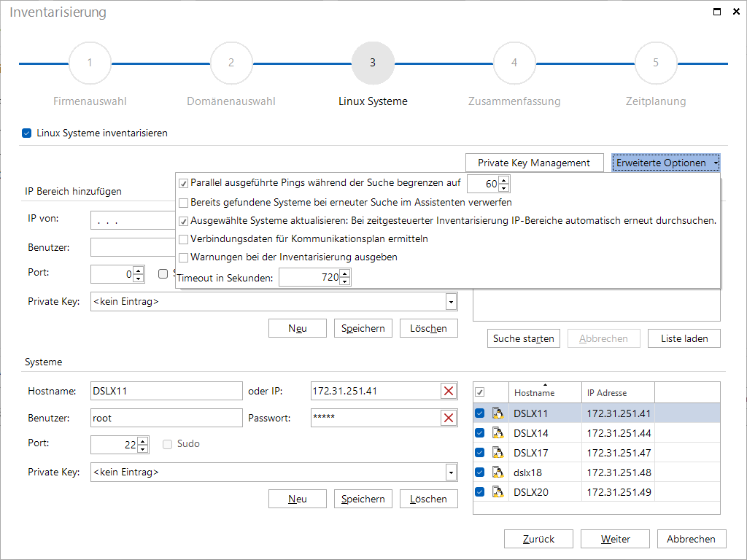Screen dimensions: 747x560
Task: Uncheck the DSLX14 row checkbox
Action: pos(480,433)
